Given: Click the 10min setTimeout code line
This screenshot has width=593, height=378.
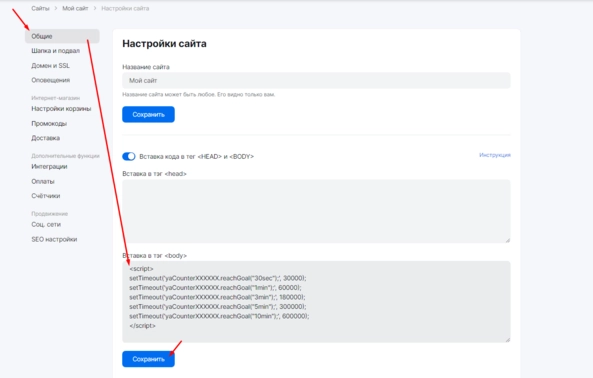Looking at the screenshot, I should coord(219,316).
